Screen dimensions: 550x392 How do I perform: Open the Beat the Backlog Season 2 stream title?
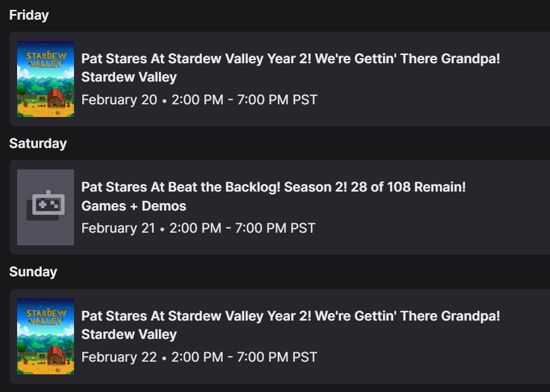(x=273, y=187)
